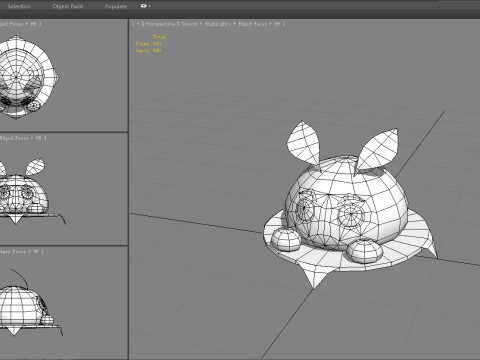Open the Selection ribbon tab
This screenshot has height=360, width=480.
tap(19, 6)
